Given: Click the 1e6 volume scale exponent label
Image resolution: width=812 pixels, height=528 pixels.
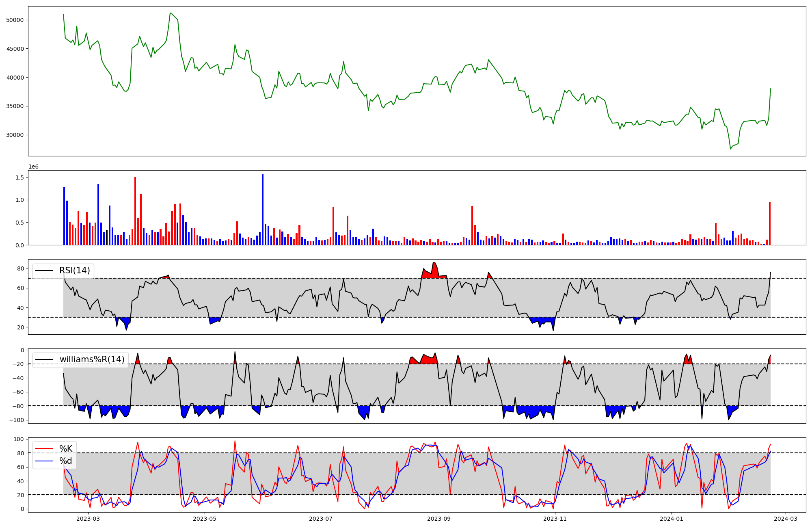Looking at the screenshot, I should (x=33, y=167).
